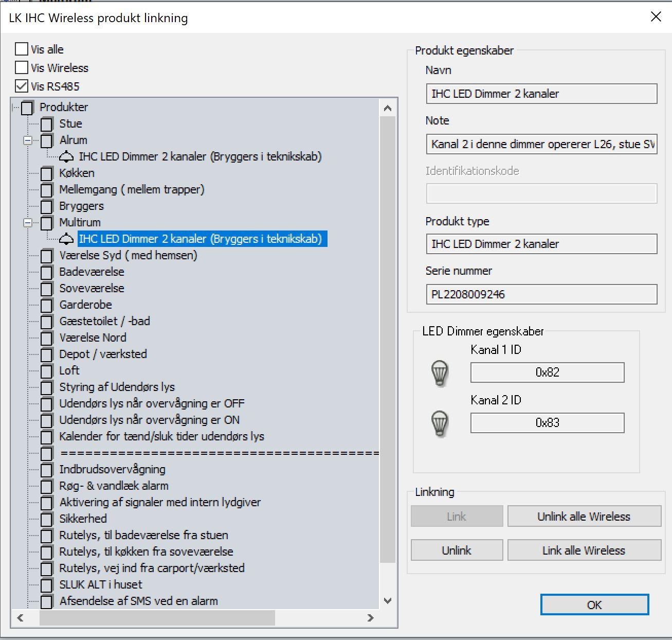The width and height of the screenshot is (672, 640).
Task: Click the Kanal 2 ID field 0x83
Action: pos(547,423)
